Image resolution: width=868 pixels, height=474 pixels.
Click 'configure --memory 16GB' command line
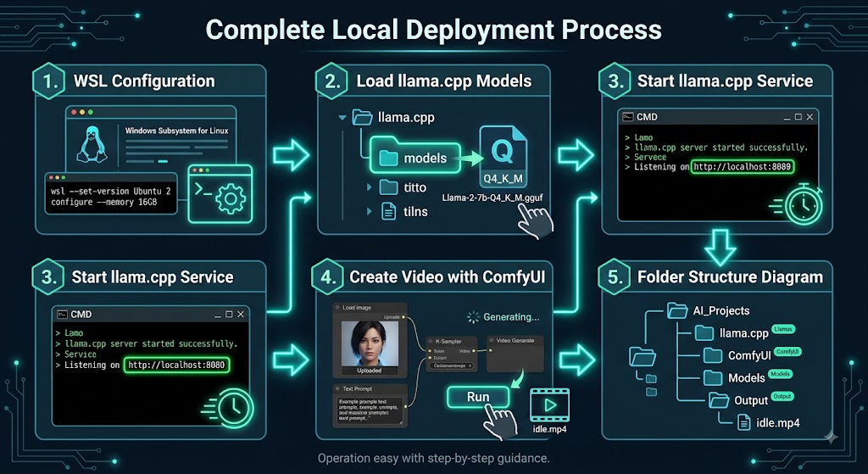click(104, 202)
